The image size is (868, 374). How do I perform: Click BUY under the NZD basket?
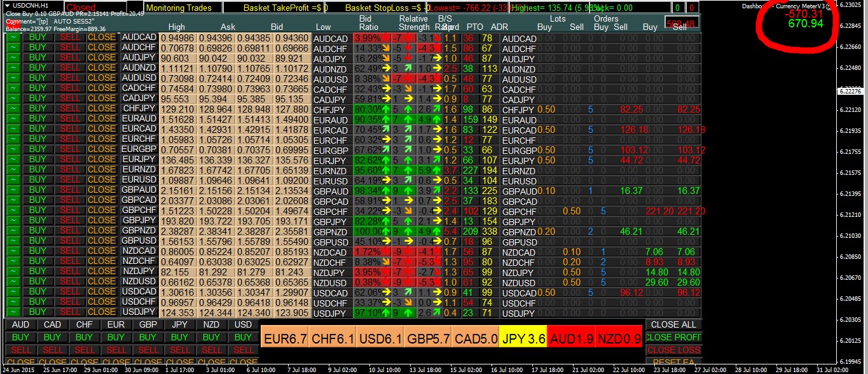click(x=212, y=337)
